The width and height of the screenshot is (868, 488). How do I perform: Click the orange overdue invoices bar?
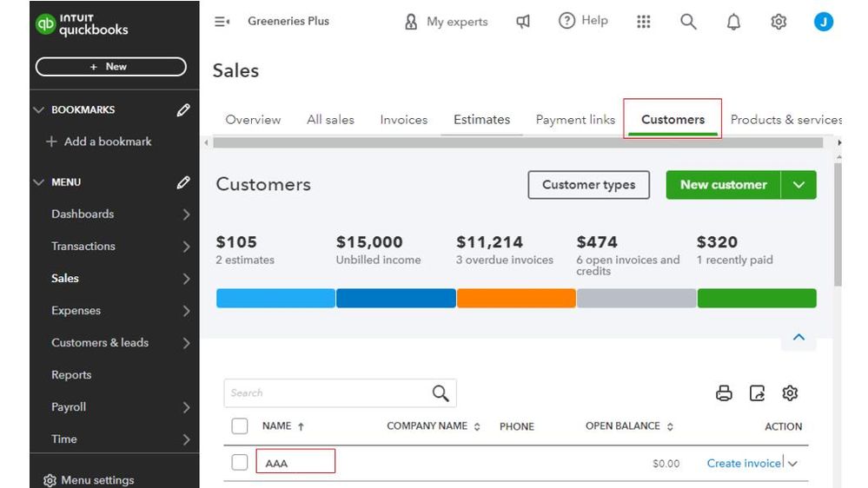516,298
